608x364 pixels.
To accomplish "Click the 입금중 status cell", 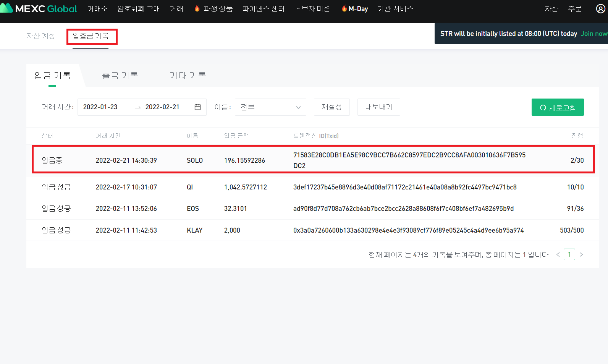I will [52, 160].
